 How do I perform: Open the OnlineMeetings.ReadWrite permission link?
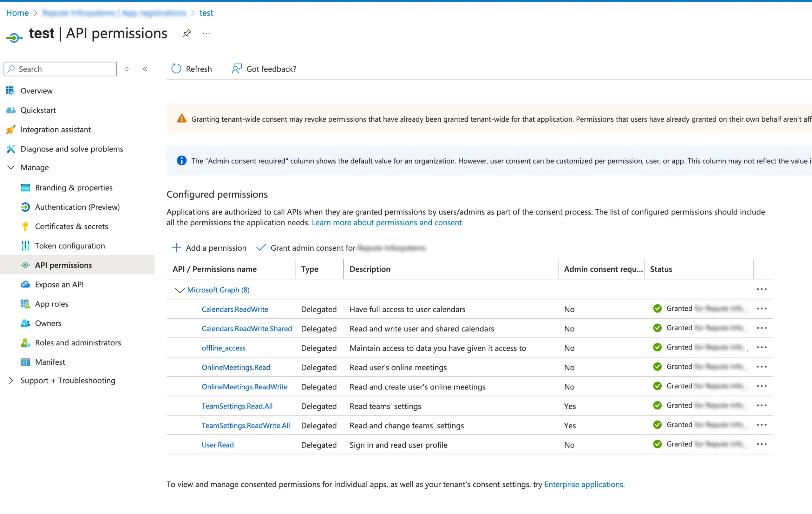(245, 387)
